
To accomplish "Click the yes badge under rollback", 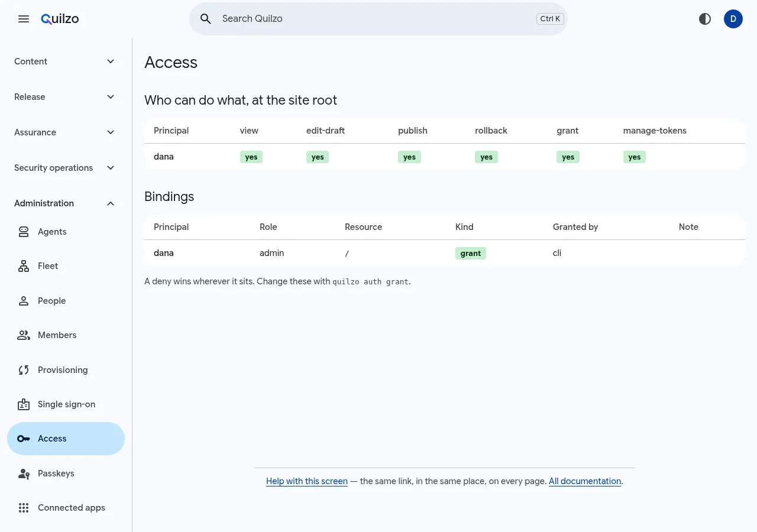I will 486,157.
